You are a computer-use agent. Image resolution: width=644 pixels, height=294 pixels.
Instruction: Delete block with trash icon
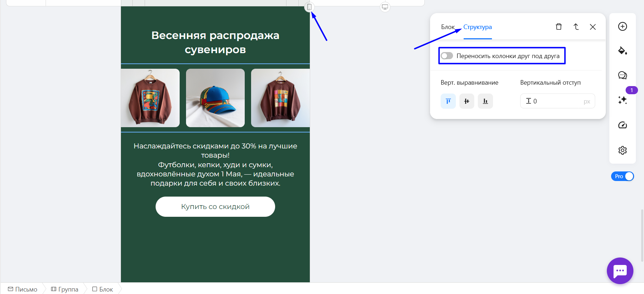[x=559, y=27]
